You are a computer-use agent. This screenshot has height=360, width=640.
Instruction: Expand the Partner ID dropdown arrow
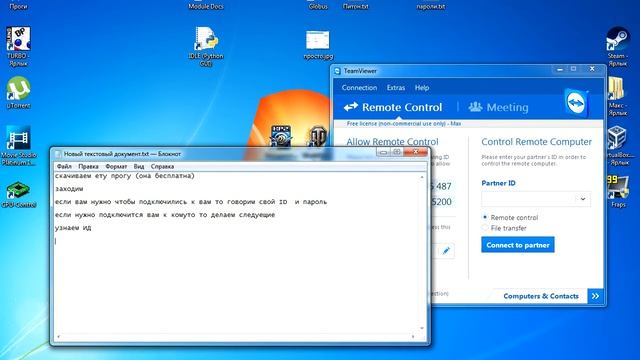[x=583, y=199]
